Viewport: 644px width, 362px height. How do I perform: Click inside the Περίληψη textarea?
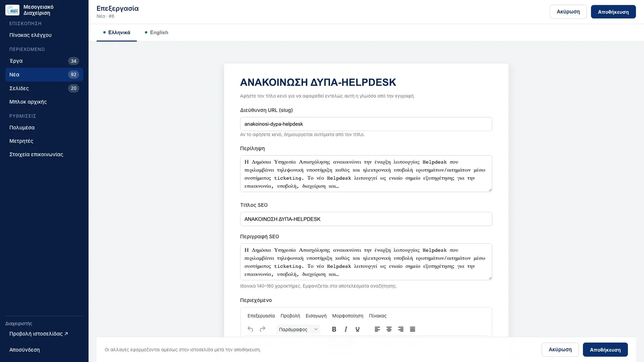click(x=366, y=174)
